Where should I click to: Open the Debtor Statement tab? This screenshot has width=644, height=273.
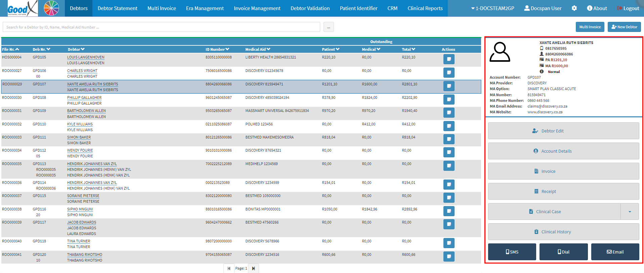(x=118, y=8)
